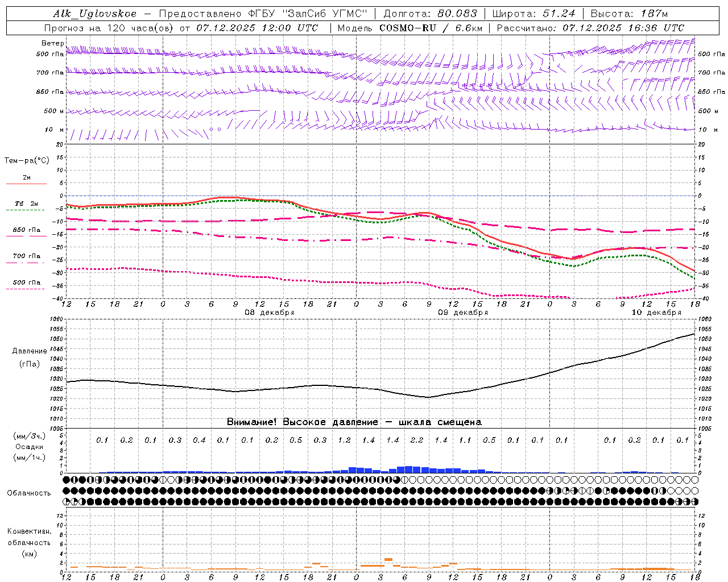Click the "Облачность" cloud cover label
The height and width of the screenshot is (582, 728).
(x=29, y=493)
